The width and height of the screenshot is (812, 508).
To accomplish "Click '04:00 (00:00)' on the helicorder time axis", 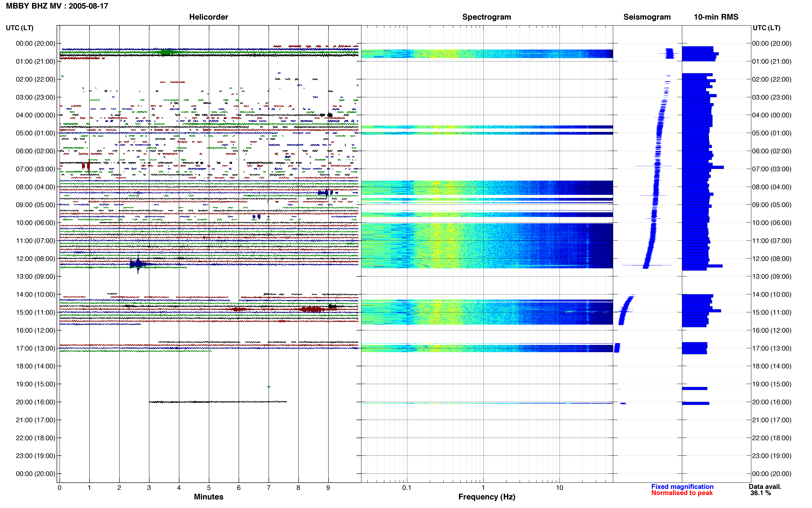I will pos(36,115).
